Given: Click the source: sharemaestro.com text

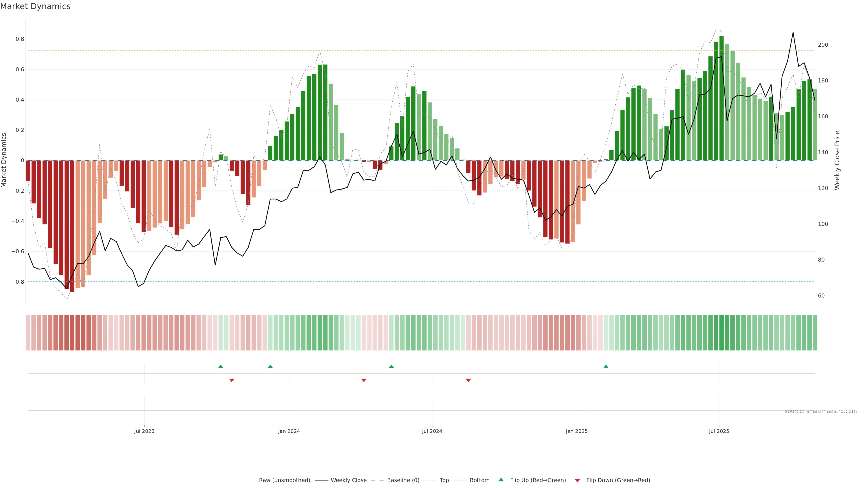Looking at the screenshot, I should point(821,411).
